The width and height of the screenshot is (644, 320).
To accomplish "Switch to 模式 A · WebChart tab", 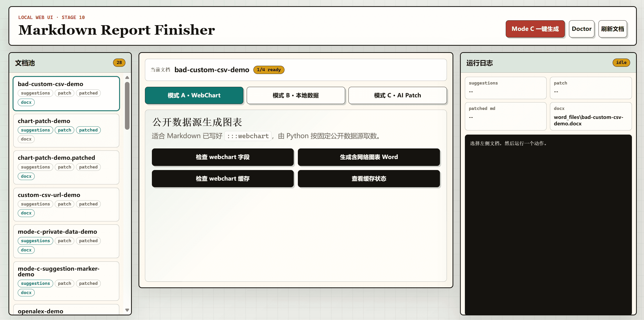I will tap(194, 95).
